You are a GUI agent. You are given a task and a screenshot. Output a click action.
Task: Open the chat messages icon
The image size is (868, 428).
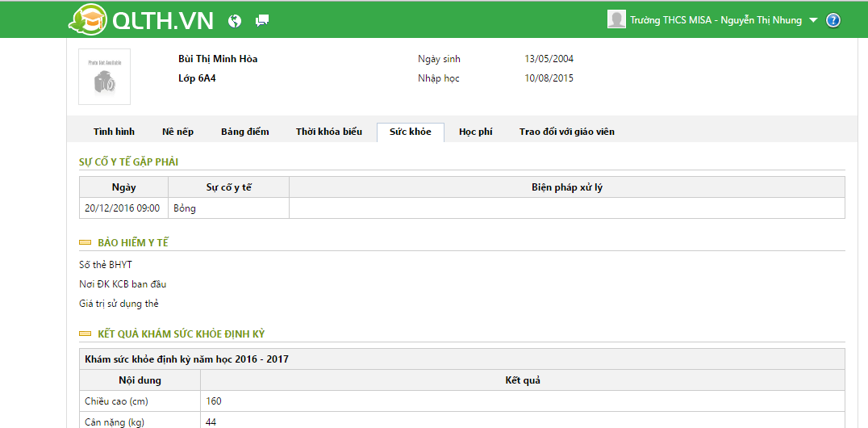(262, 20)
